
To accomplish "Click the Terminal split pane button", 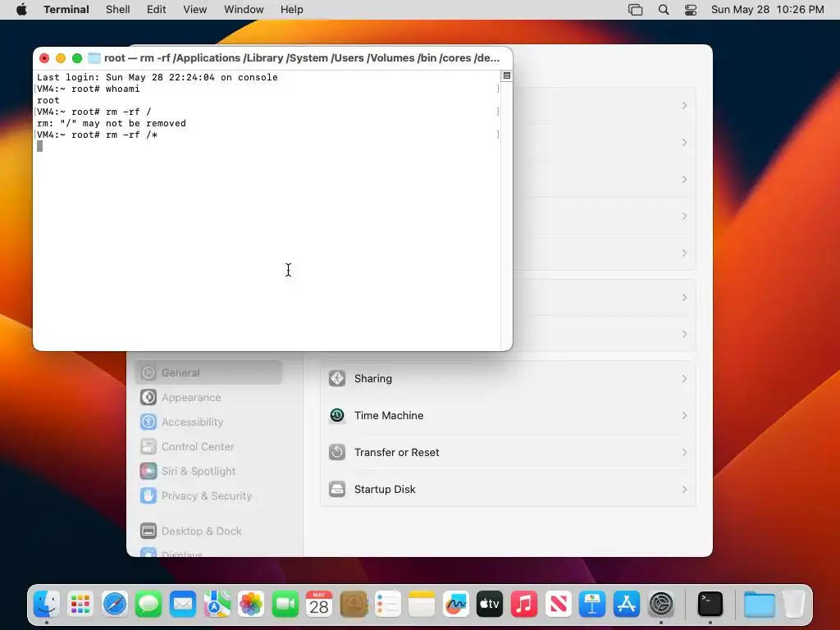I will (x=507, y=76).
